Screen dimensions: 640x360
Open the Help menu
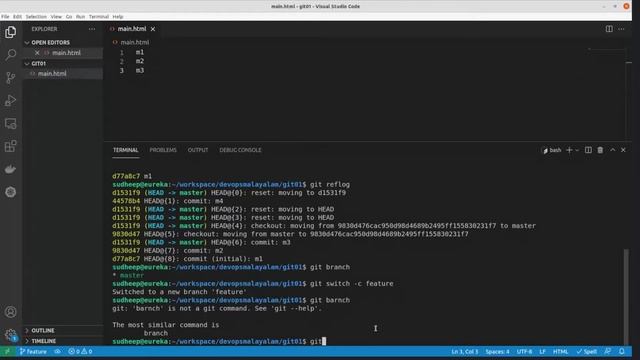(118, 17)
